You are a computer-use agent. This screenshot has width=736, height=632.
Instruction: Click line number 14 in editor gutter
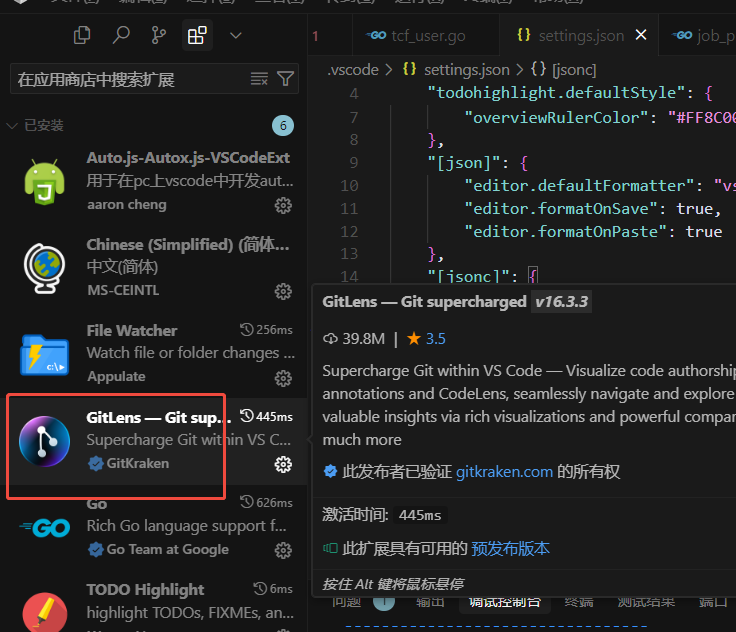349,277
